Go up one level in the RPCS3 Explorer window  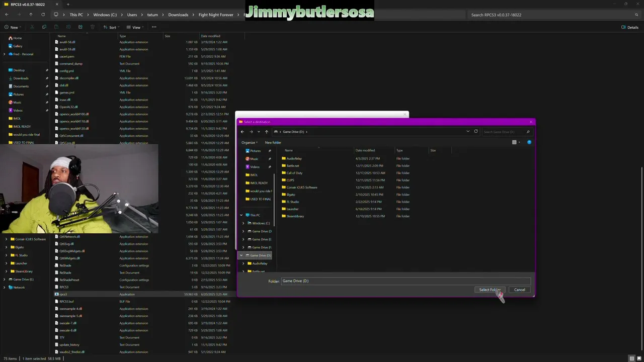(x=31, y=15)
